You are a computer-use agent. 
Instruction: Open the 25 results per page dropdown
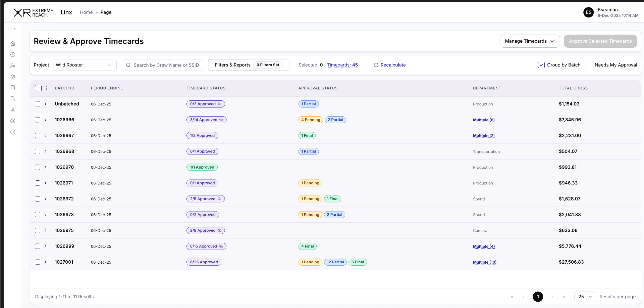(x=585, y=297)
